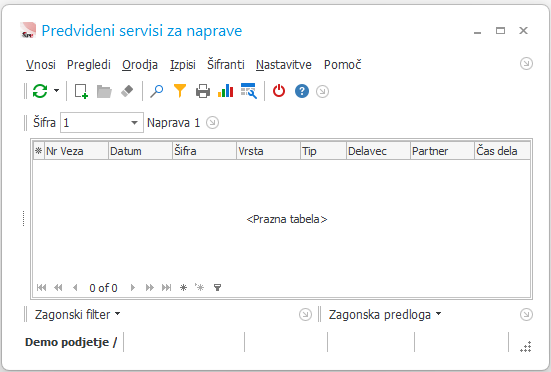Click the magnifier search icon

(156, 91)
